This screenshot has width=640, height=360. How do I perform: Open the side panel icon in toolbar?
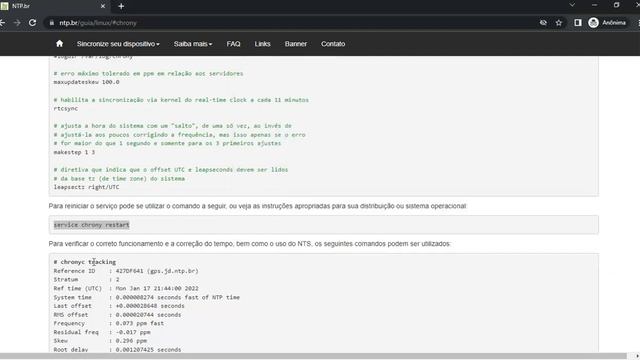click(x=578, y=23)
